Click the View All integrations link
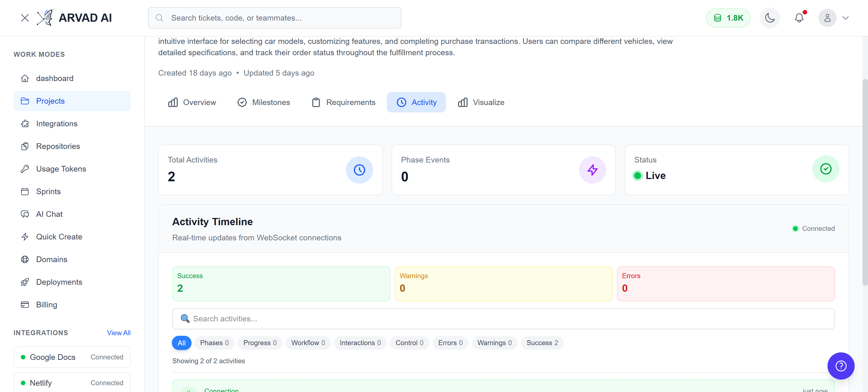The image size is (868, 392). tap(119, 333)
